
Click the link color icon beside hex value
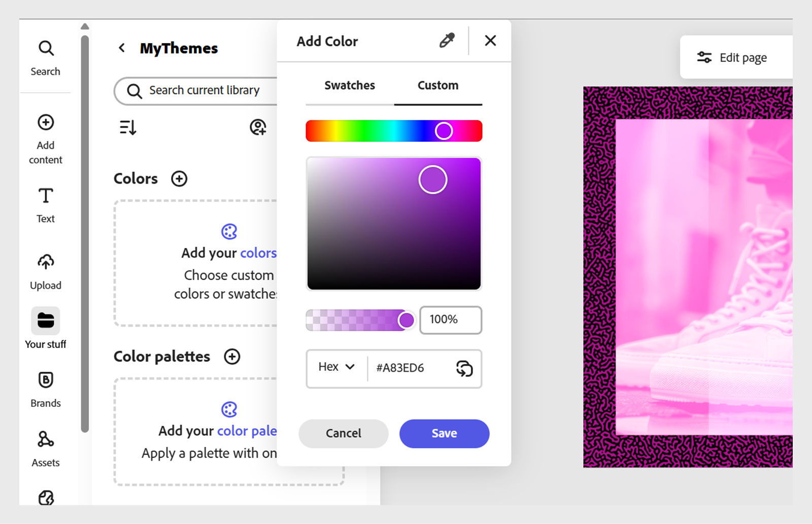click(x=464, y=368)
